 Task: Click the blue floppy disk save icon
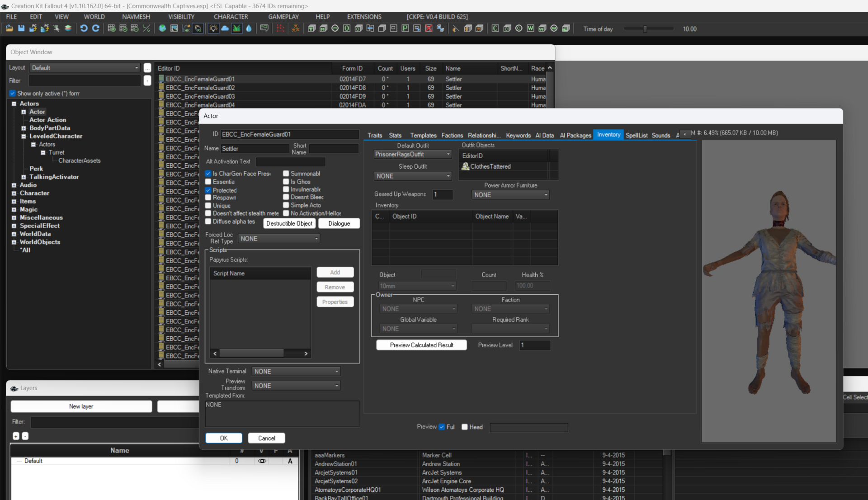[21, 28]
